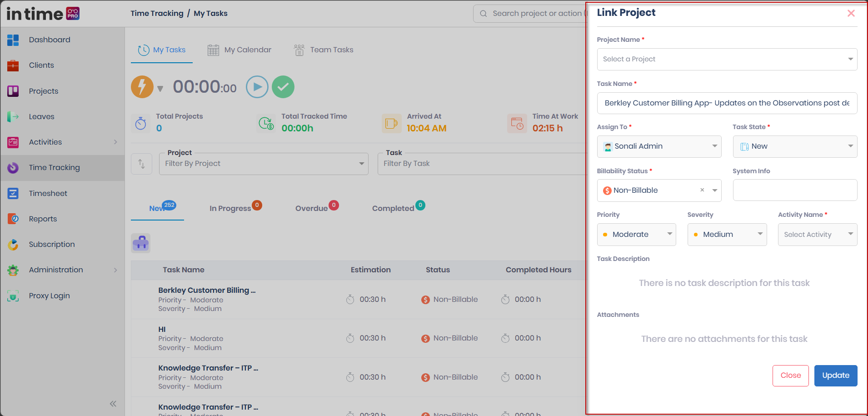The width and height of the screenshot is (868, 416).
Task: Click the search project or action box
Action: pyautogui.click(x=530, y=14)
